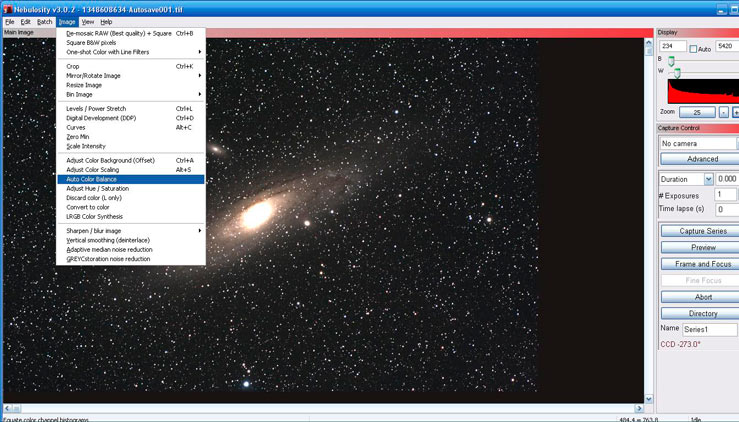
Task: Click the B black level slider handle
Action: (671, 61)
